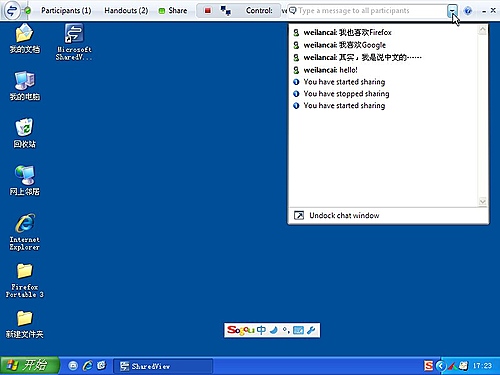This screenshot has height=375, width=500.
Task: Click the Sogou logo on IME bar
Action: coord(241,330)
